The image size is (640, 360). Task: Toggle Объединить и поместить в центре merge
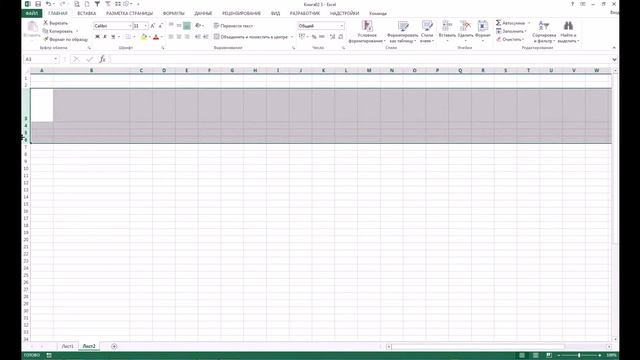point(251,37)
